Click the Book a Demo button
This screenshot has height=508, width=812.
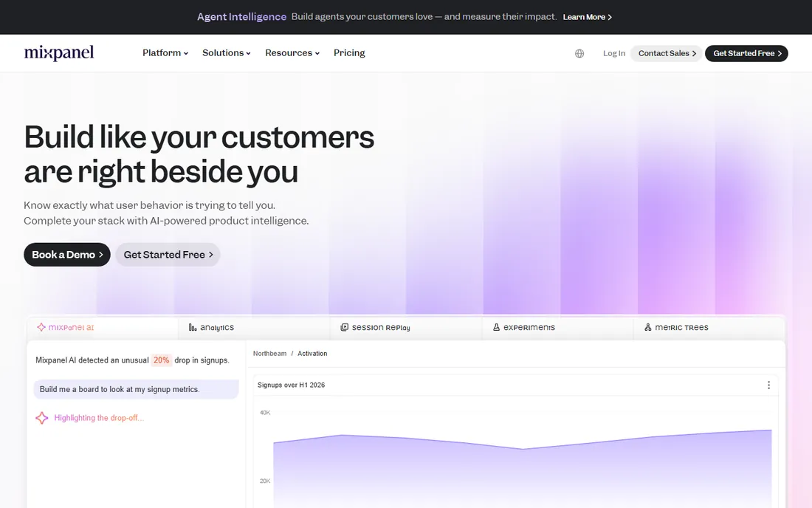click(67, 255)
